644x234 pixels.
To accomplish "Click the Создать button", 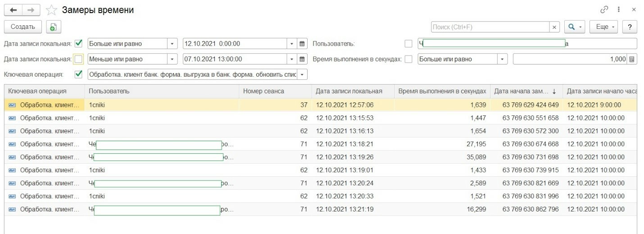I will [x=23, y=27].
